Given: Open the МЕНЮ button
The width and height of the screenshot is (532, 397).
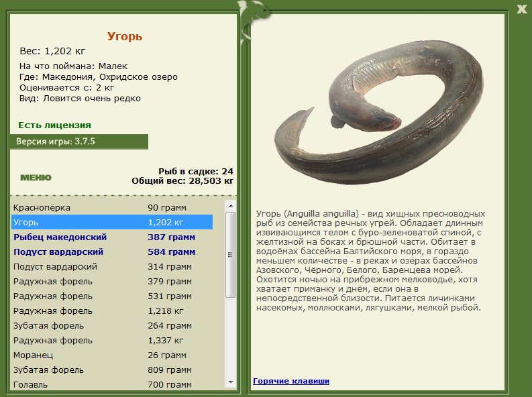Looking at the screenshot, I should pyautogui.click(x=36, y=178).
